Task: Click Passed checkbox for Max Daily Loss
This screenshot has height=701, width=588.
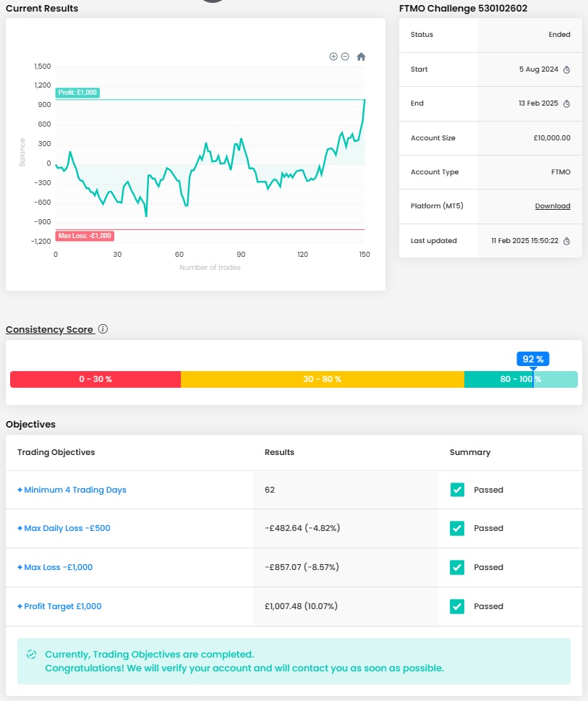Action: click(x=457, y=528)
